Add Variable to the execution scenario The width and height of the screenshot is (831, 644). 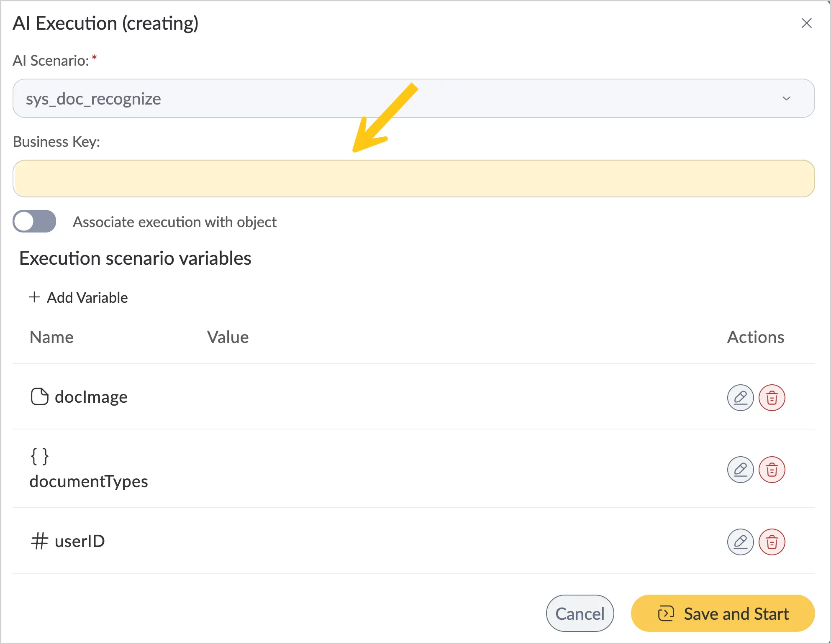click(x=78, y=297)
